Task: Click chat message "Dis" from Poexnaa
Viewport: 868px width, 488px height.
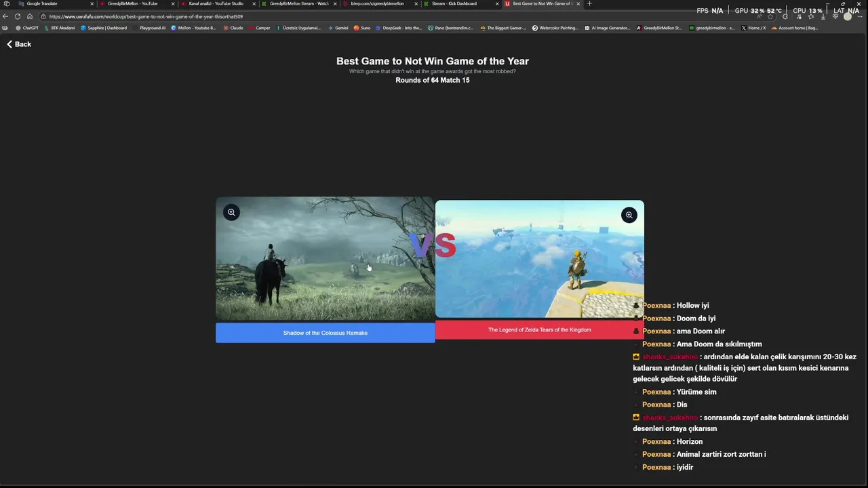Action: 682,405
